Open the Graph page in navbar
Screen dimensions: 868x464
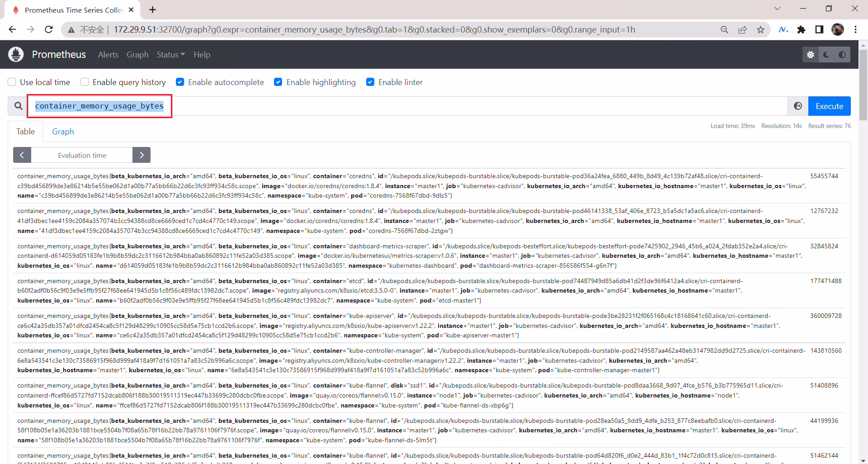137,55
